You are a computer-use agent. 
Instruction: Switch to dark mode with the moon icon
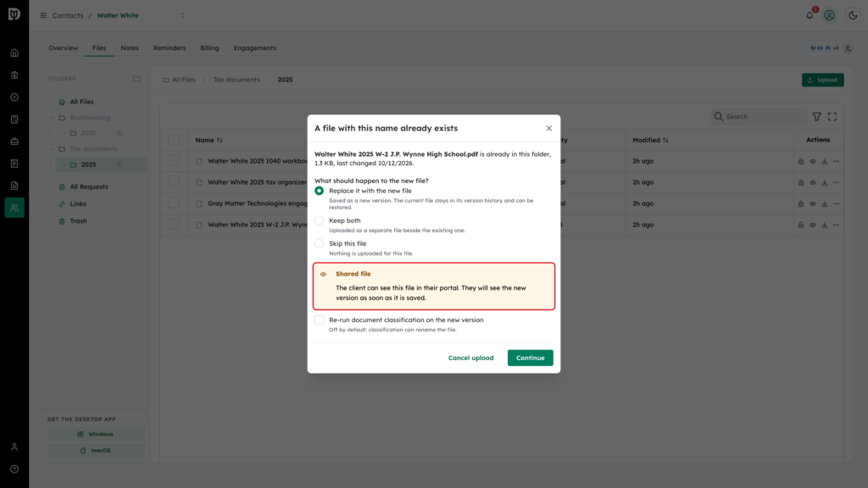coord(853,15)
